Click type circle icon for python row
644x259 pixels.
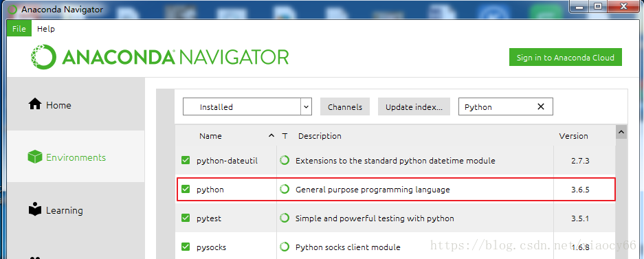point(285,189)
